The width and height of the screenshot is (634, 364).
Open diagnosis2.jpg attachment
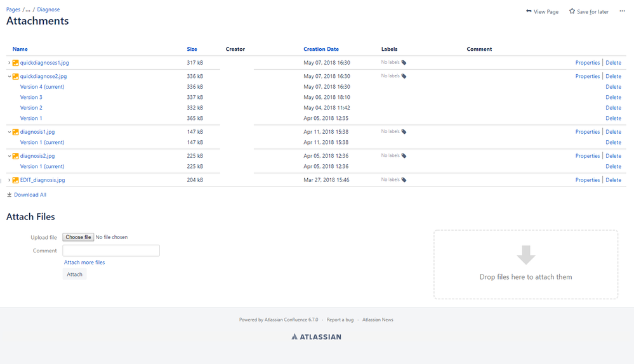37,156
